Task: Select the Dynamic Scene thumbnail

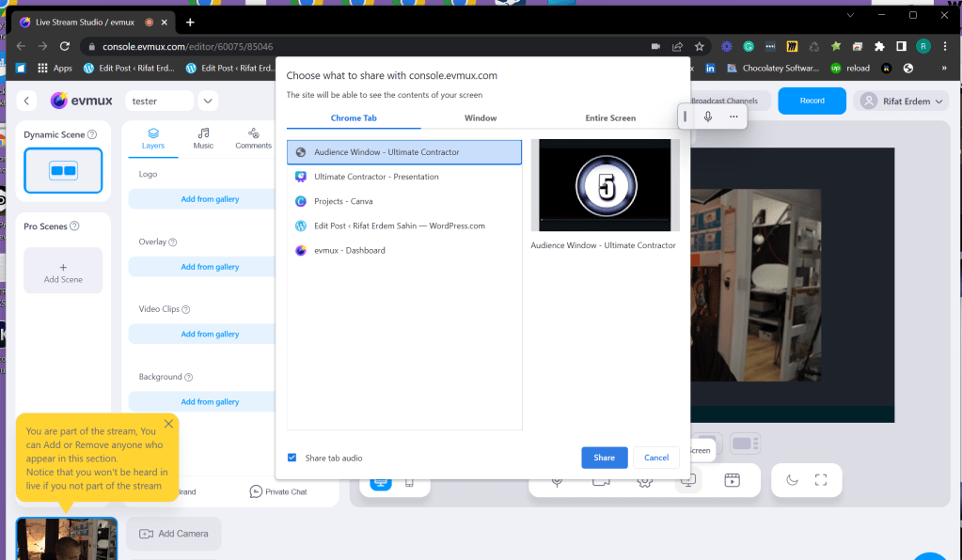Action: tap(63, 170)
